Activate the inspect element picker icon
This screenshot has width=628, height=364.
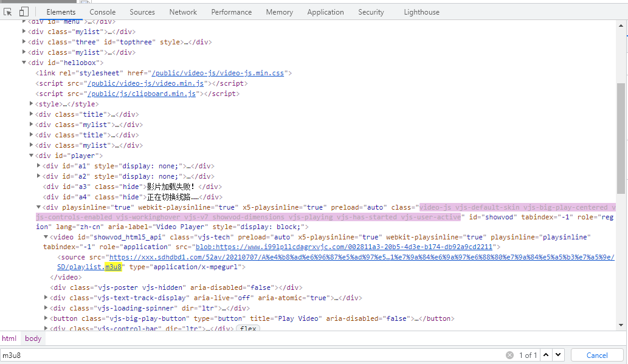tap(8, 12)
